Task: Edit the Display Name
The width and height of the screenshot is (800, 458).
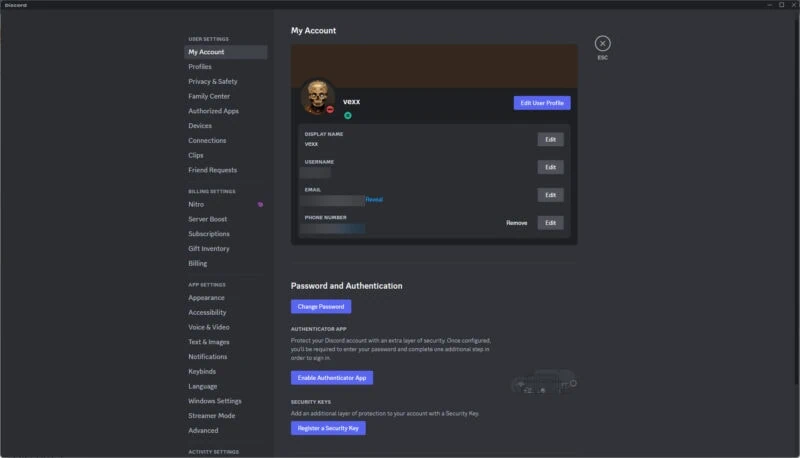Action: tap(550, 140)
